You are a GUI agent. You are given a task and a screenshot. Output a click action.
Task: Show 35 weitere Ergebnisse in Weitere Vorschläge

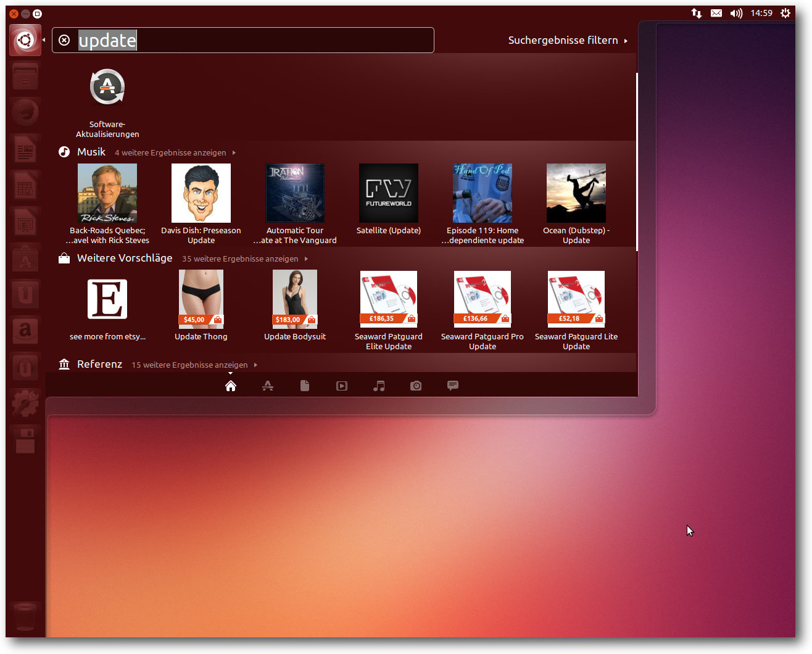pyautogui.click(x=244, y=259)
